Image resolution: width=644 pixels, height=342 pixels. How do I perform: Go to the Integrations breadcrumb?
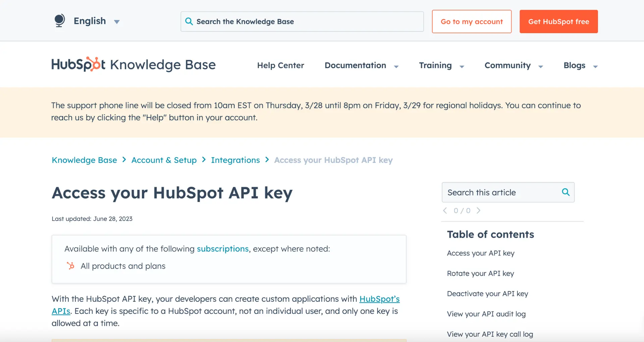[x=235, y=160]
